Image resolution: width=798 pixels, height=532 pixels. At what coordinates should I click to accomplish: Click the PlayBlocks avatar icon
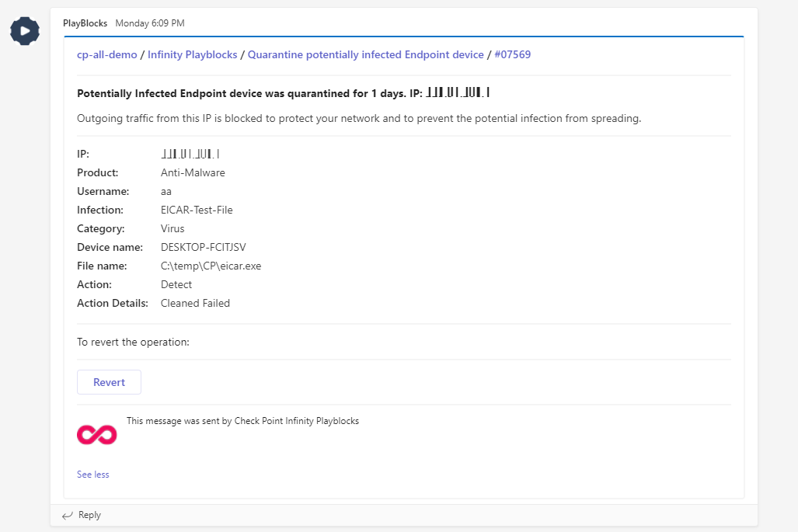[24, 31]
